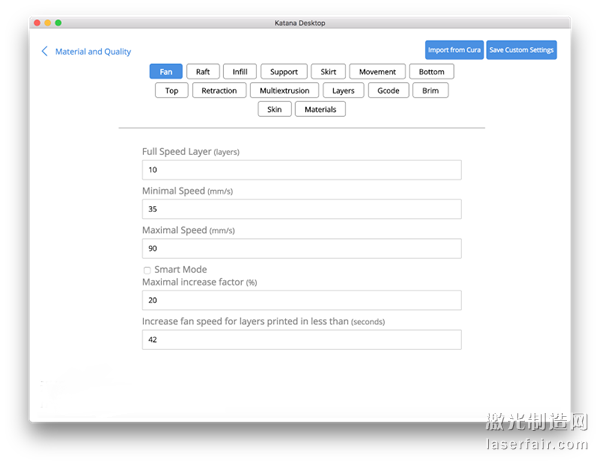Go back using the Material and Quality arrow

[x=44, y=51]
